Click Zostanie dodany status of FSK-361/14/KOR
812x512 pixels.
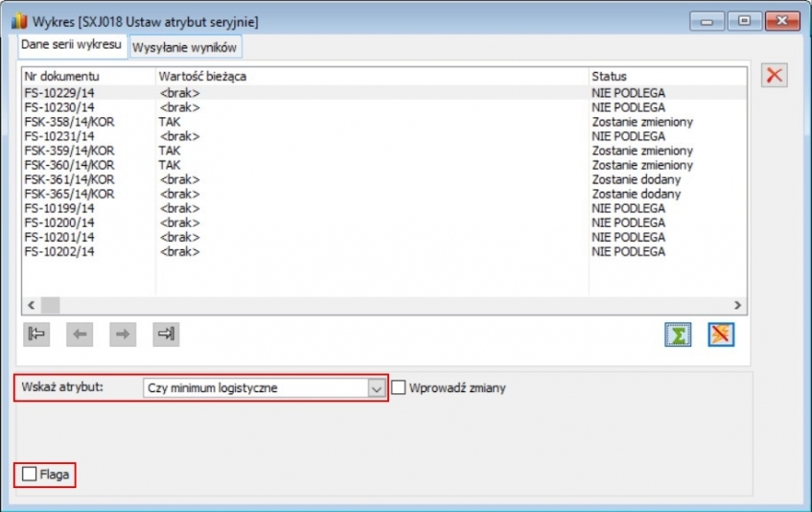pos(636,179)
